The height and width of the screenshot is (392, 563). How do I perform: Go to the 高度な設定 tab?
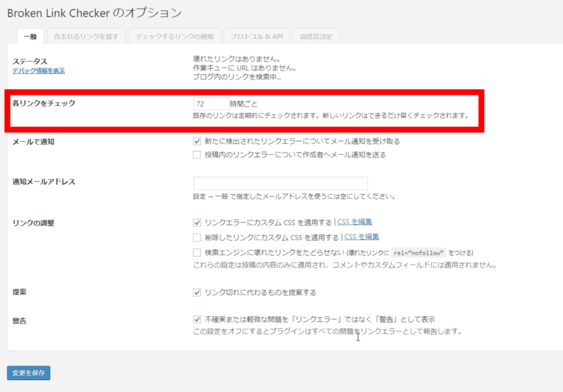pos(316,36)
